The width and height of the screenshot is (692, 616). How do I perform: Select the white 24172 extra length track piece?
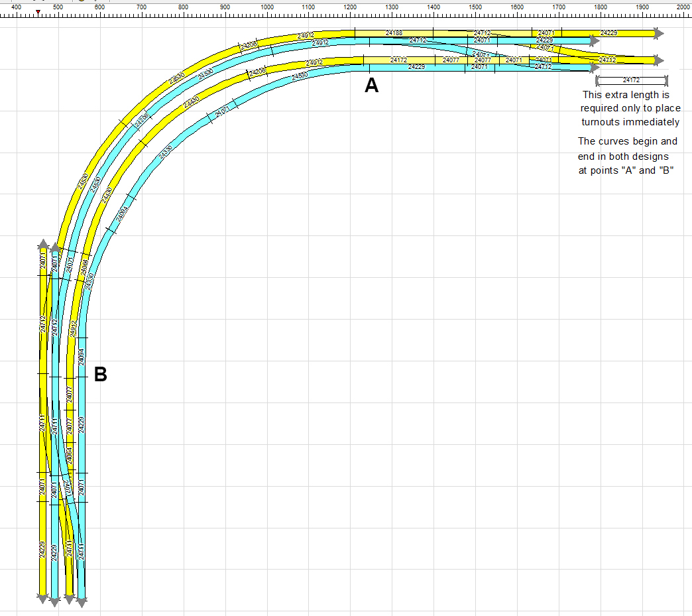pyautogui.click(x=631, y=80)
